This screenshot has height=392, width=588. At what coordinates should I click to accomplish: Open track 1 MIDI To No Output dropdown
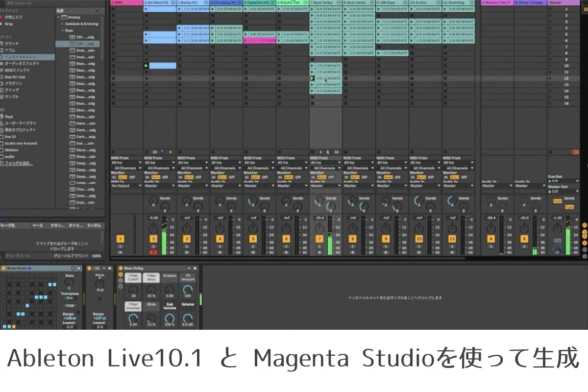[126, 186]
